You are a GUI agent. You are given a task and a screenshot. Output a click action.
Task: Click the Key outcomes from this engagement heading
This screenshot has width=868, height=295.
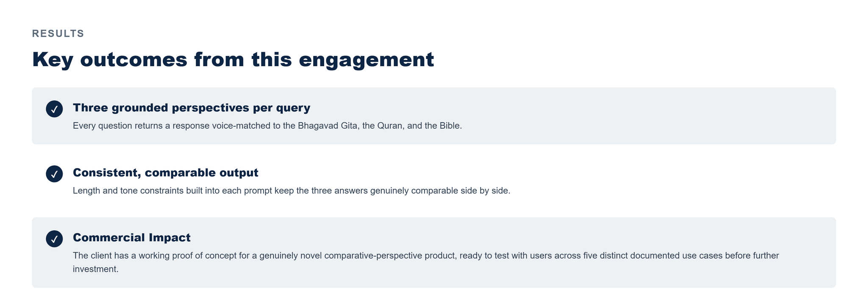pyautogui.click(x=233, y=59)
